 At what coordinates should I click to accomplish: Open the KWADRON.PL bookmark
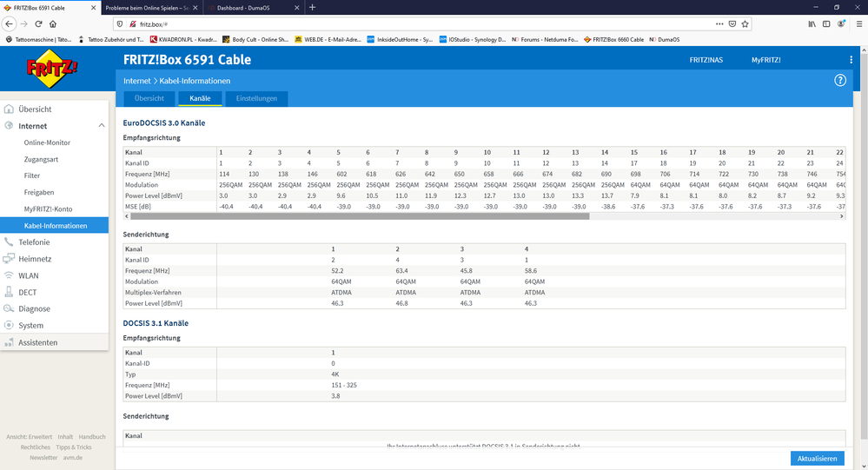pyautogui.click(x=183, y=40)
